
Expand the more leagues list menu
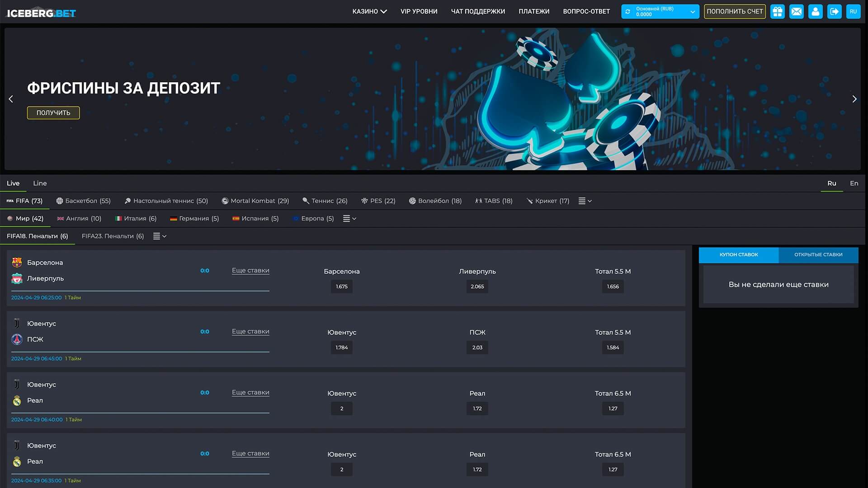coord(160,236)
